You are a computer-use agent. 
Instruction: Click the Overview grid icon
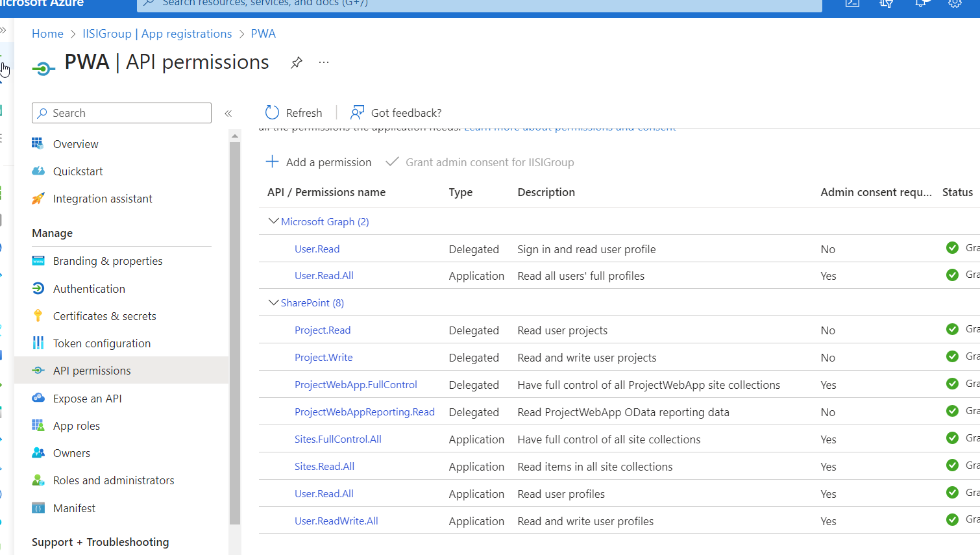pyautogui.click(x=38, y=143)
